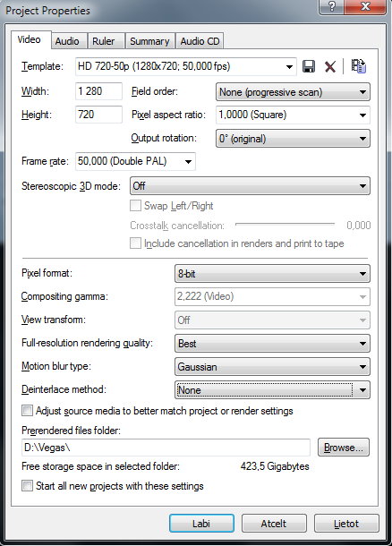The height and width of the screenshot is (546, 392).
Task: Open the Frame rate dropdown
Action: [x=135, y=161]
